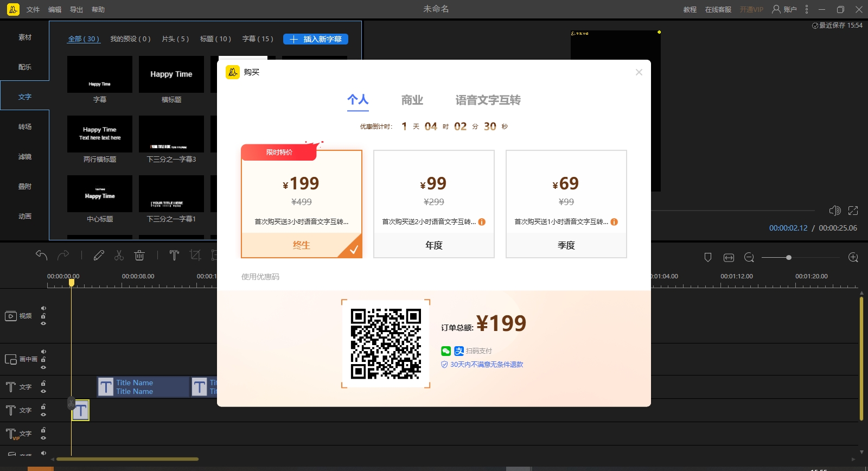Open the three-dot more options menu

click(x=807, y=9)
